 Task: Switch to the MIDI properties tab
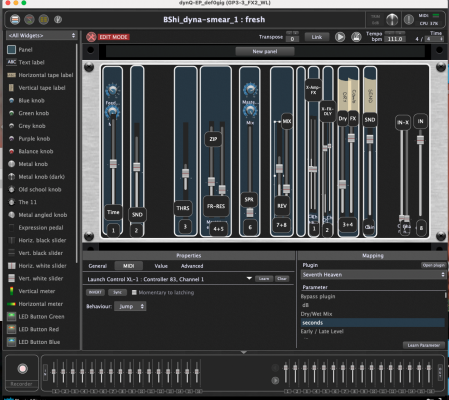129,266
